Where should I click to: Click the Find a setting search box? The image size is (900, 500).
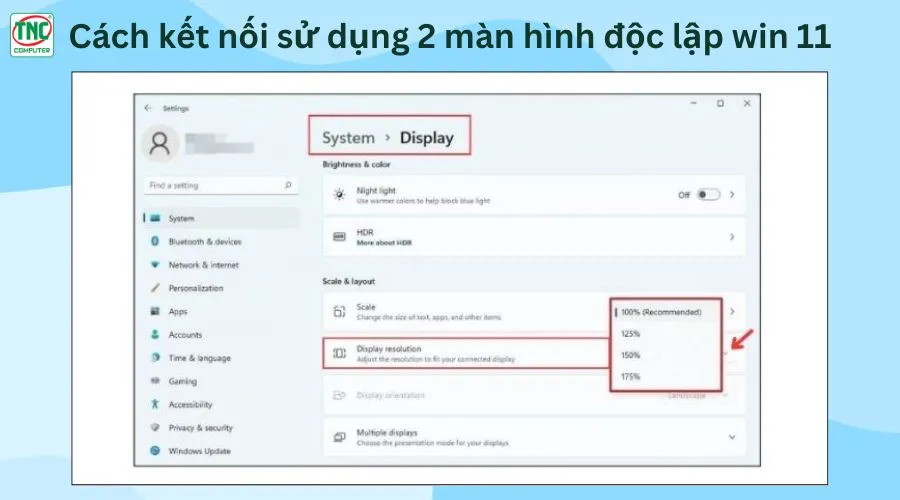pyautogui.click(x=221, y=185)
